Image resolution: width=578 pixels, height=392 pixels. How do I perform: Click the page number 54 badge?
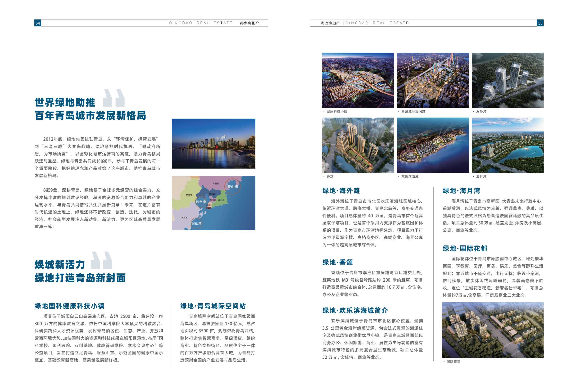(x=38, y=23)
